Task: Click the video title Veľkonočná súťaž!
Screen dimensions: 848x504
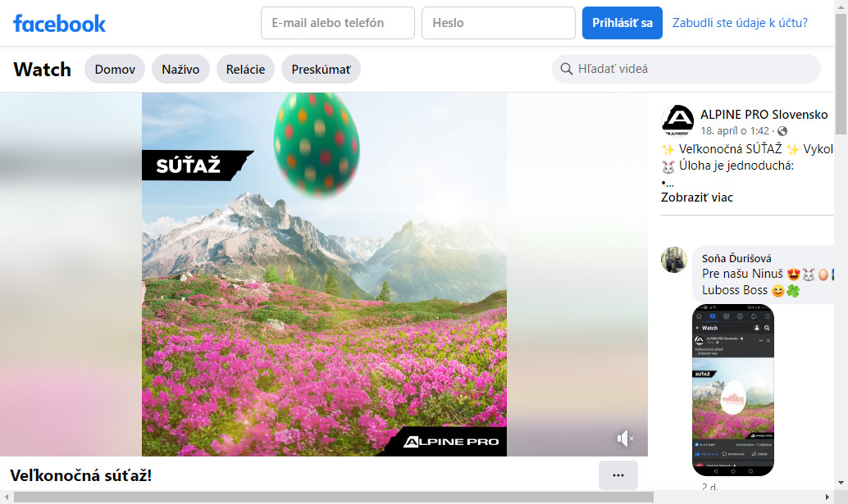Action: [x=81, y=475]
